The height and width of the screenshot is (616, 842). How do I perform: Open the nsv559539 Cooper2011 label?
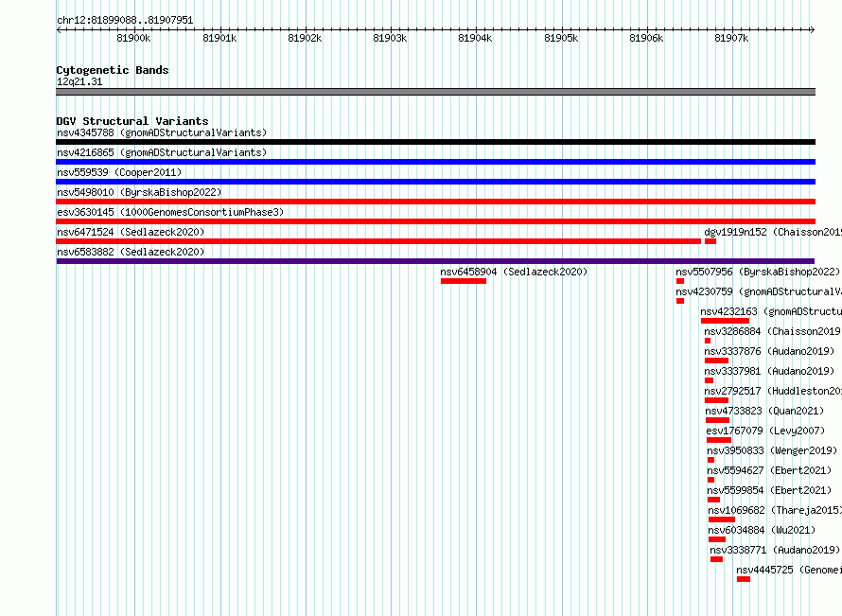click(x=119, y=172)
